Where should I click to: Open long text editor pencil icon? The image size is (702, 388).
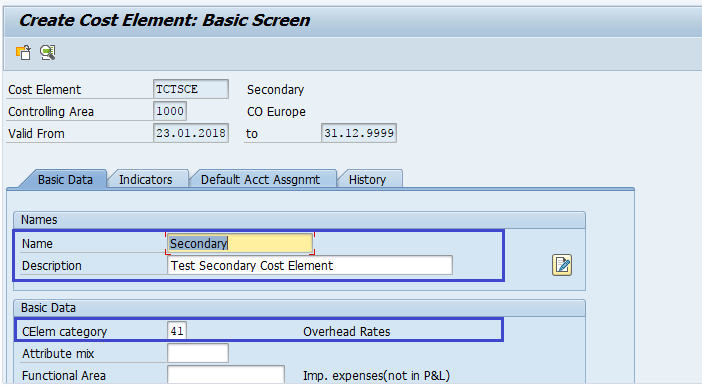(x=561, y=265)
